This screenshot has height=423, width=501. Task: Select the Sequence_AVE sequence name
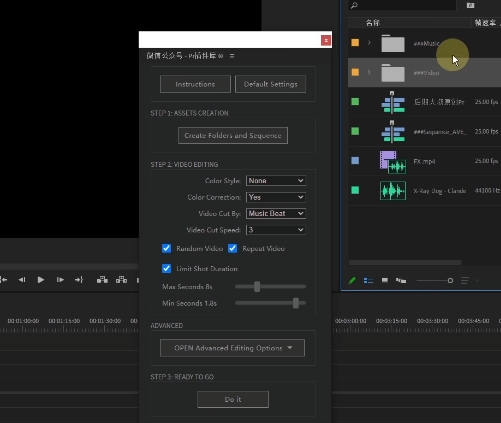pyautogui.click(x=440, y=132)
